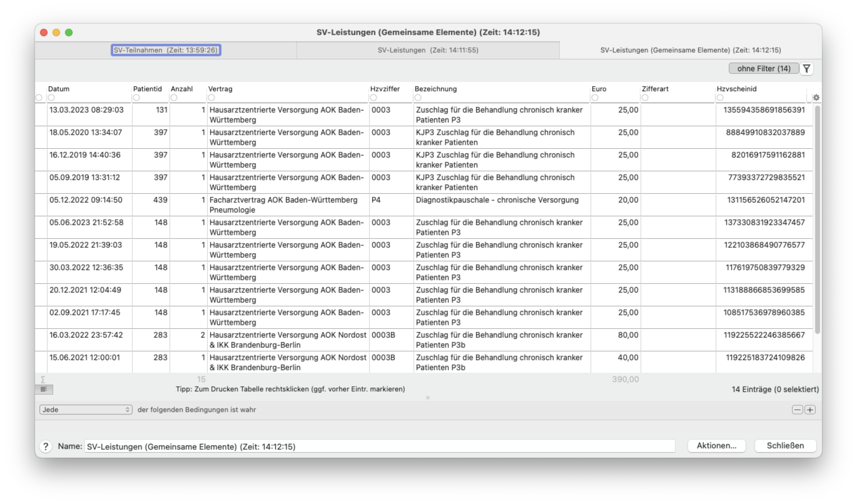Click Hzvscheinid value 119225183724109826
This screenshot has height=504, width=857.
pos(765,358)
